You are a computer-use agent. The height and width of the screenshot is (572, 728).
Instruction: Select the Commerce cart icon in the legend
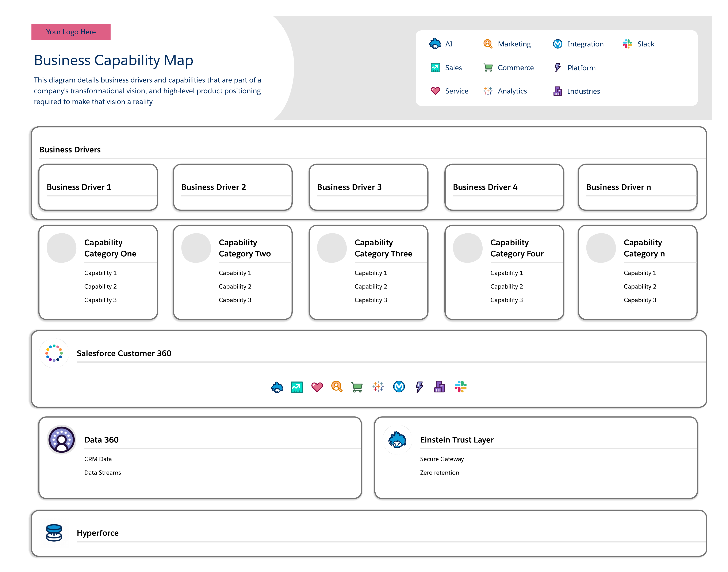488,68
